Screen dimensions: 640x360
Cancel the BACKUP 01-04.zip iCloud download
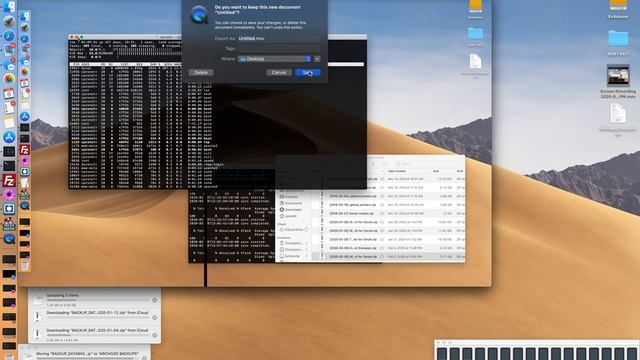click(x=155, y=335)
